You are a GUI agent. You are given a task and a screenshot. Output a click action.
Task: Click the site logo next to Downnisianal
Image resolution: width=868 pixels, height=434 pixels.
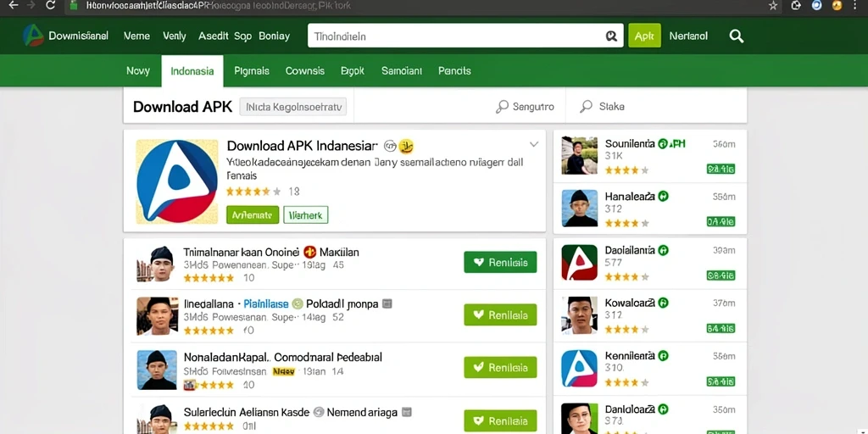[33, 36]
